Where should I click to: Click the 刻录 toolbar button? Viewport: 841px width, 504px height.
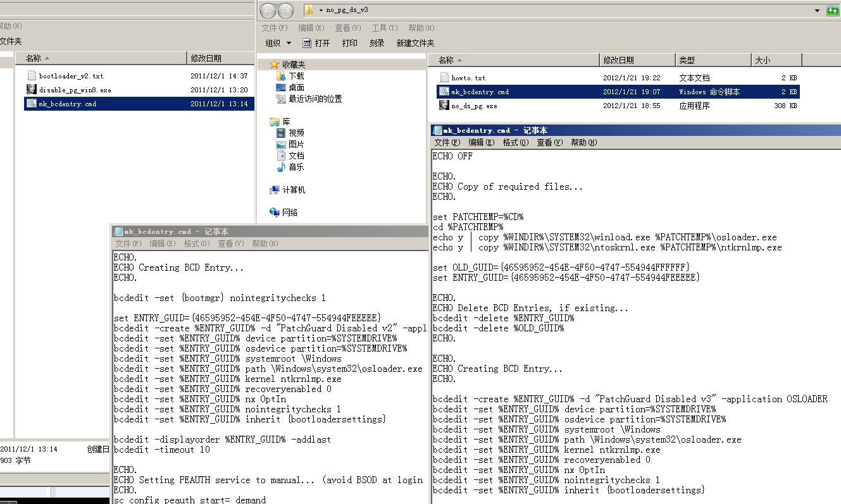click(x=377, y=43)
